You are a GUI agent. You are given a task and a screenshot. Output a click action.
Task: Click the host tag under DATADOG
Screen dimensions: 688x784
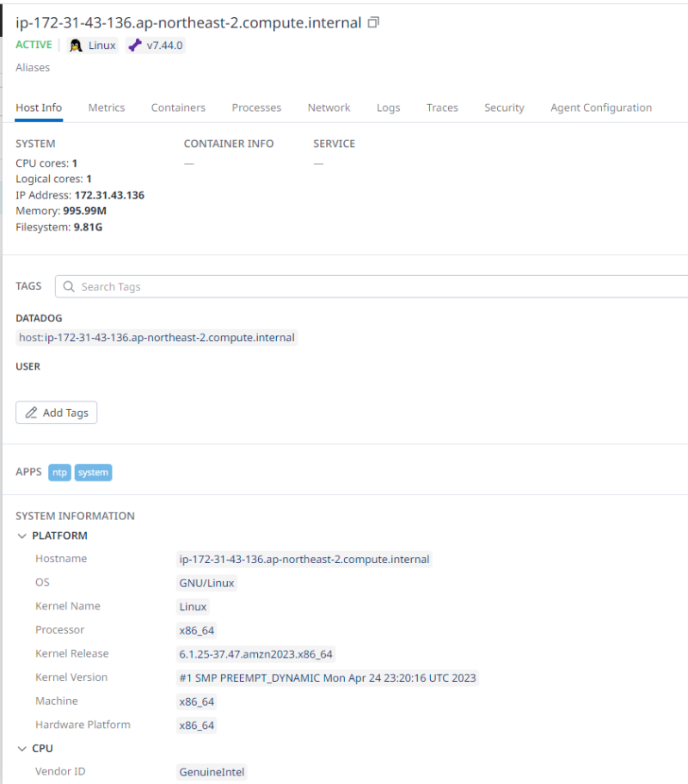coord(157,338)
